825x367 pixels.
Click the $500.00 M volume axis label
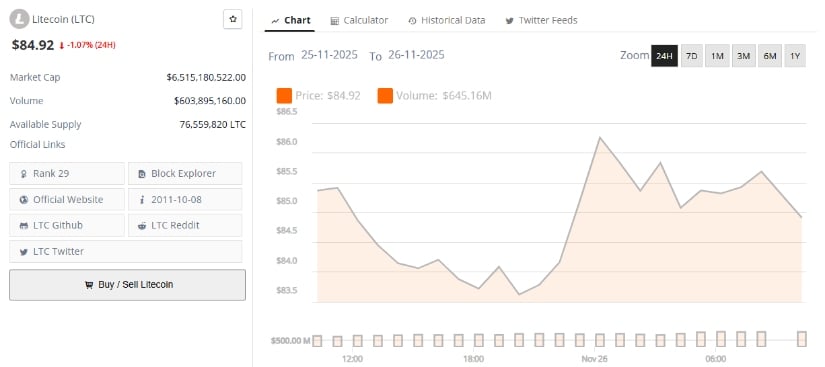(x=290, y=341)
